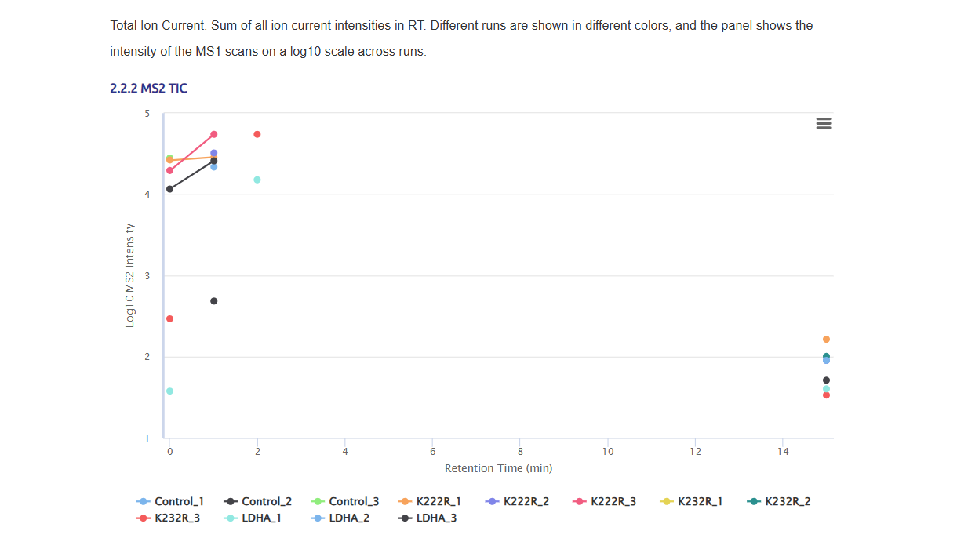968x560 pixels.
Task: Click the red data point at 2 minutes
Action: (x=257, y=134)
